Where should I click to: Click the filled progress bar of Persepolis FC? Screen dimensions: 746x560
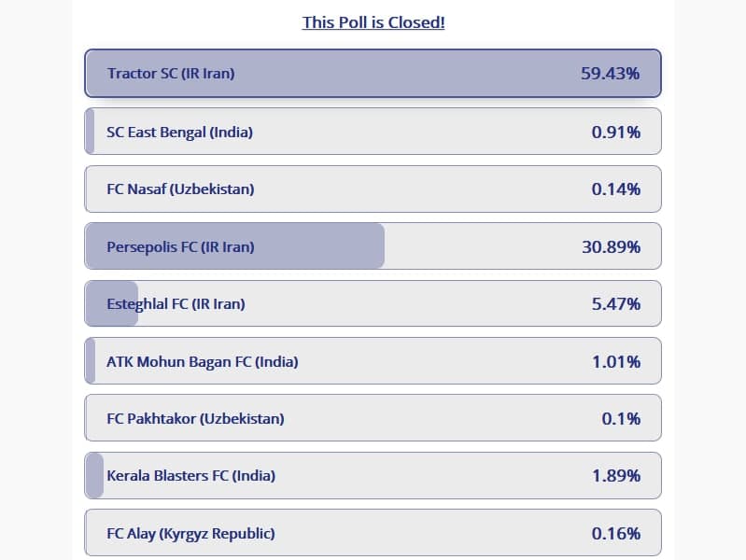[x=234, y=246]
